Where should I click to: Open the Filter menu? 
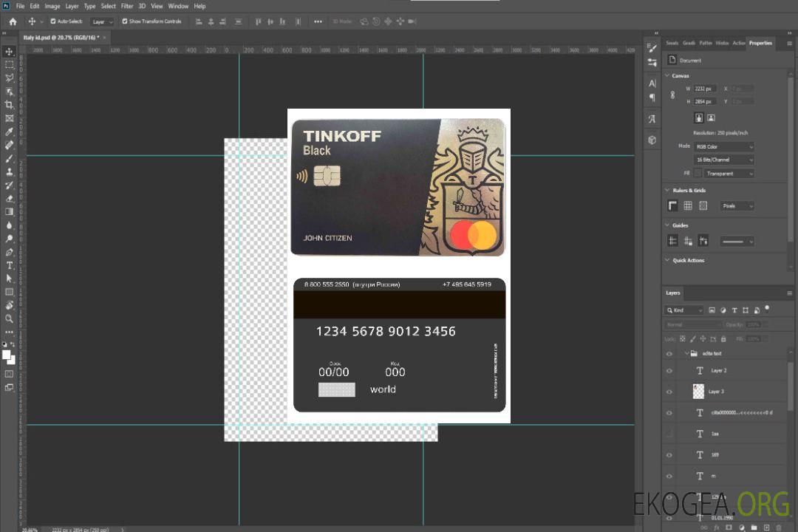[127, 6]
